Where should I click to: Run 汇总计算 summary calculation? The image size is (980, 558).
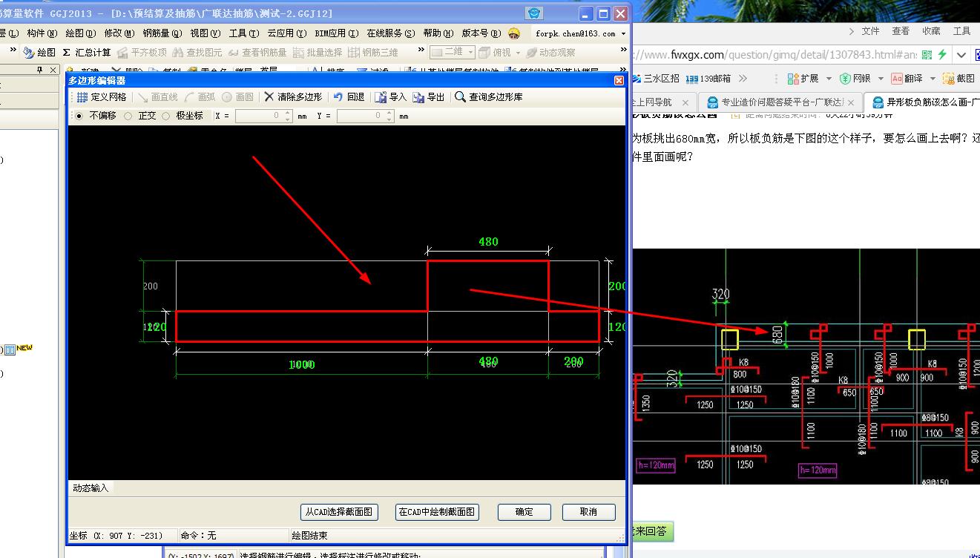(87, 53)
